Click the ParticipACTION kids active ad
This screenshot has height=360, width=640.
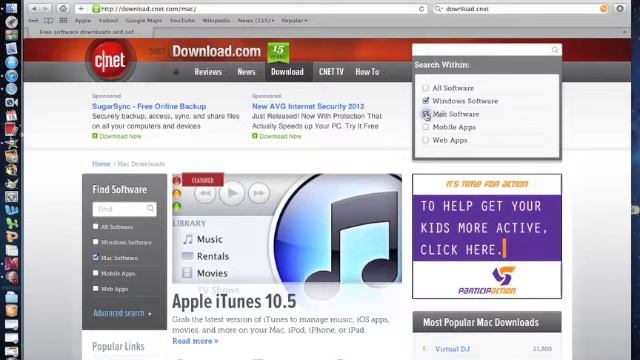click(x=487, y=236)
